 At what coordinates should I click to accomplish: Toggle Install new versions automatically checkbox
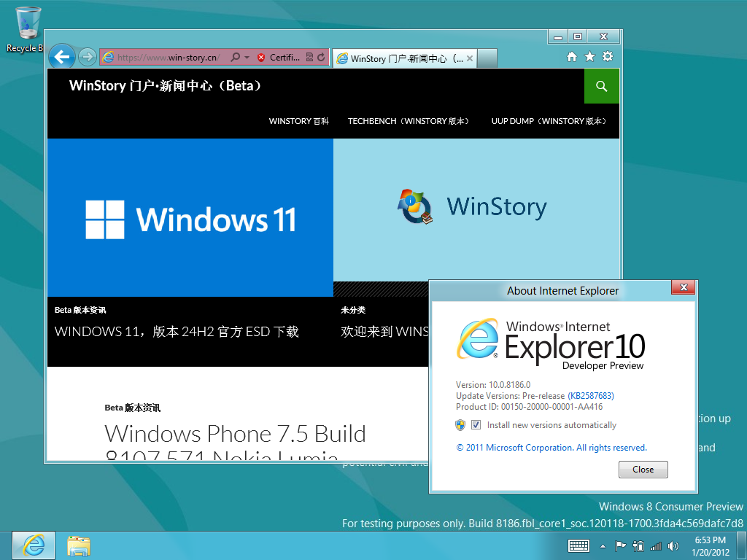tap(476, 425)
